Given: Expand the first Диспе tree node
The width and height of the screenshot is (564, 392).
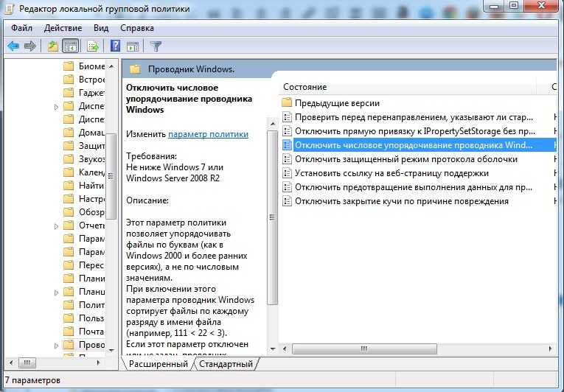Looking at the screenshot, I should point(56,106).
